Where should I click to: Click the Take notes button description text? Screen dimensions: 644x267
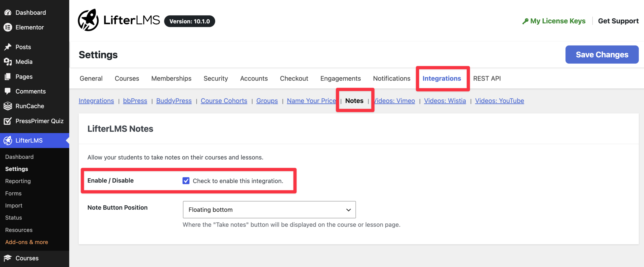click(x=291, y=224)
